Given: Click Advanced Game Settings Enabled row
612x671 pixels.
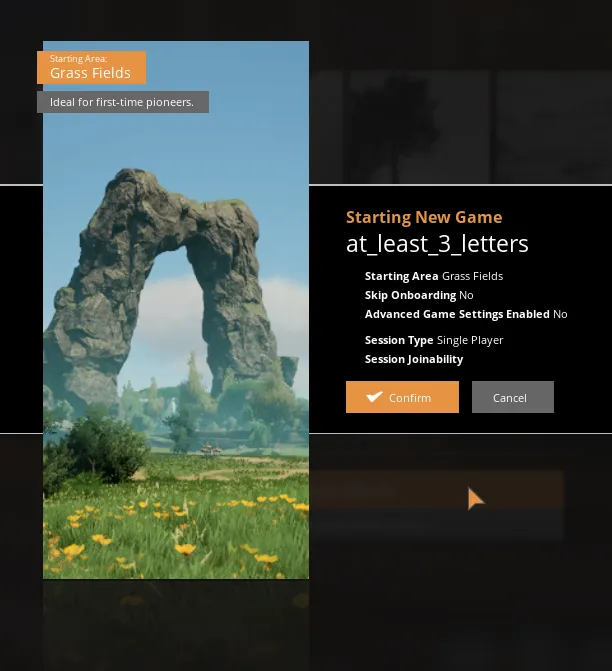Looking at the screenshot, I should [466, 314].
